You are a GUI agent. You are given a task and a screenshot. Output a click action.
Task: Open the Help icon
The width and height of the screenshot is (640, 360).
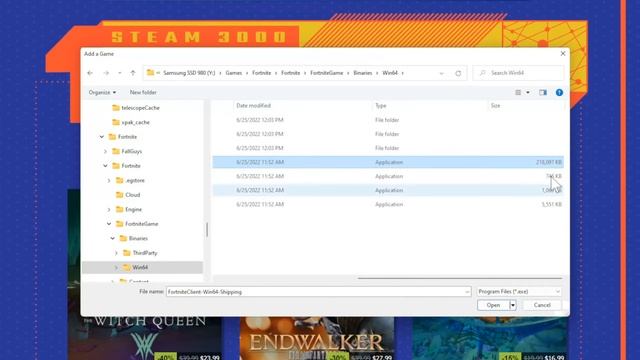[x=559, y=93]
